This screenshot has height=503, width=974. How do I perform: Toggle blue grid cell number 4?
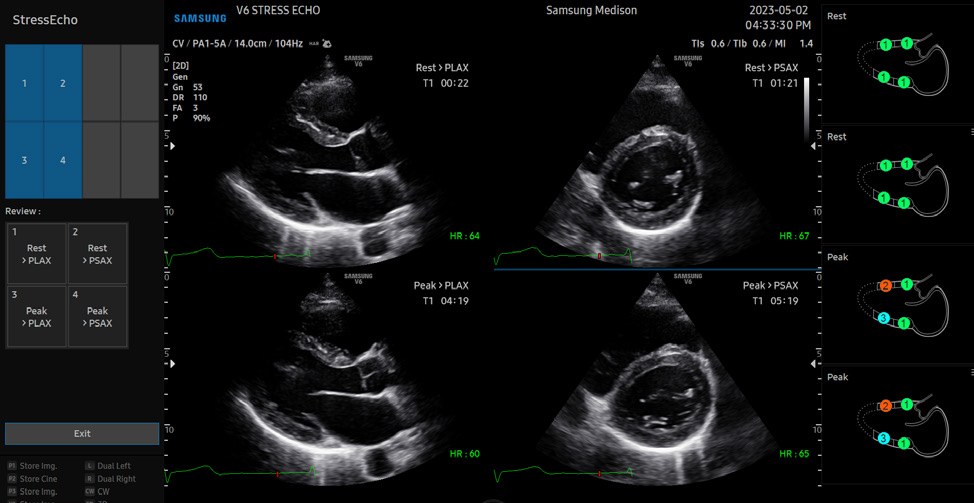(63, 160)
